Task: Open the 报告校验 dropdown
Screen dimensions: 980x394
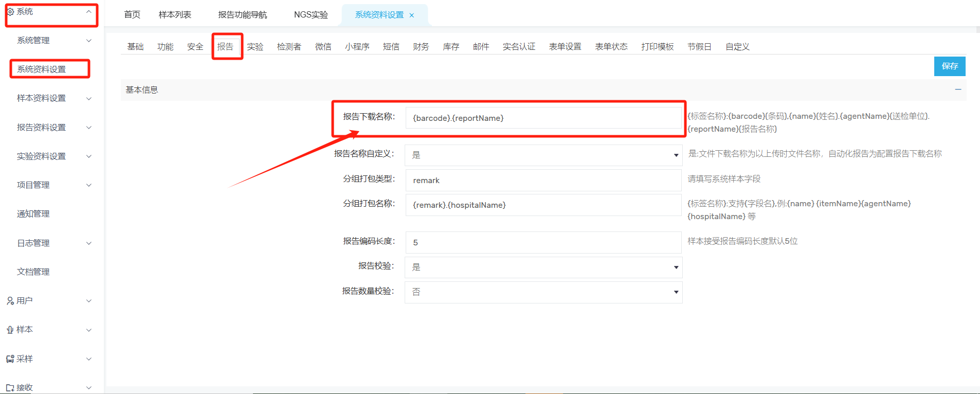Action: click(x=543, y=267)
